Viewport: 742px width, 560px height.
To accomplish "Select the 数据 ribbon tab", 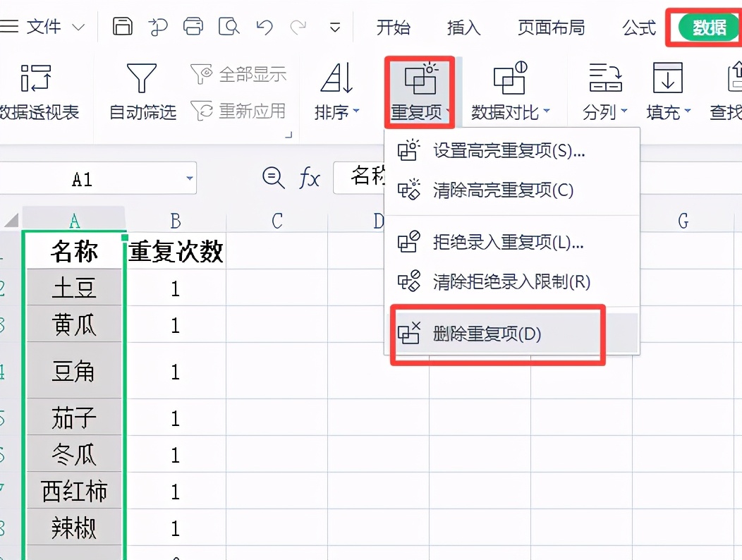I will (709, 28).
